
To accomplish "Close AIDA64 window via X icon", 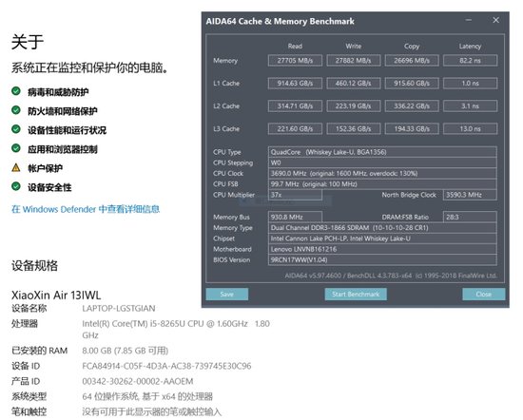I will tap(496, 20).
